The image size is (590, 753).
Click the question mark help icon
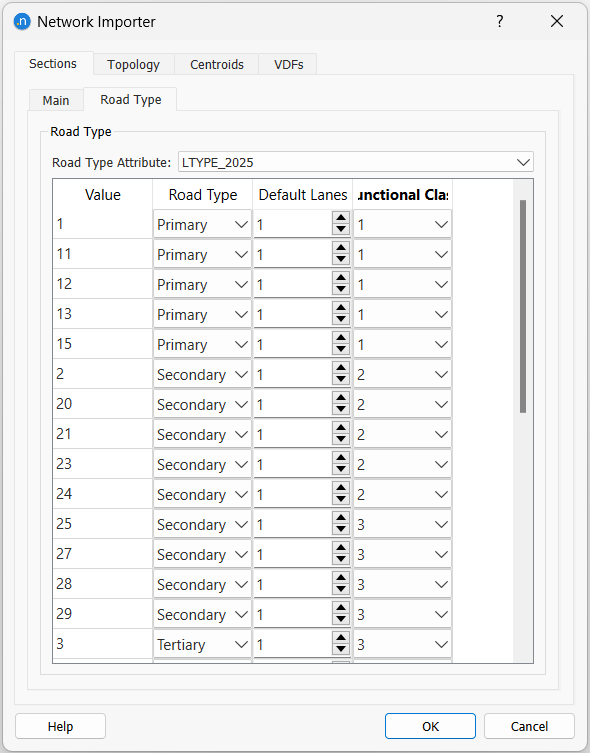[x=500, y=21]
